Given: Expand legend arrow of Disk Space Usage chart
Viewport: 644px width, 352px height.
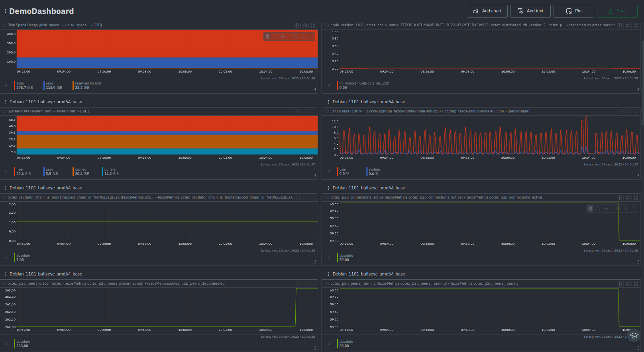Looking at the screenshot, I should pyautogui.click(x=6, y=85).
